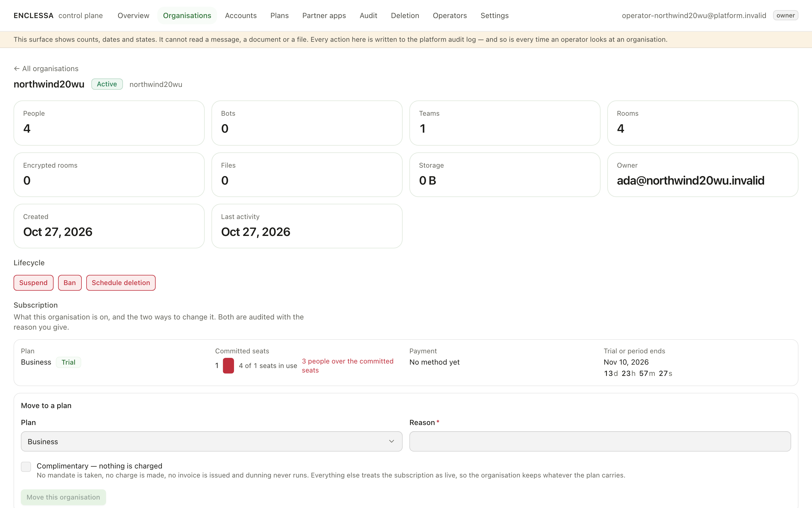Click the 'Move to a plan' heading
Screen dimensions: 812x508
coord(46,406)
